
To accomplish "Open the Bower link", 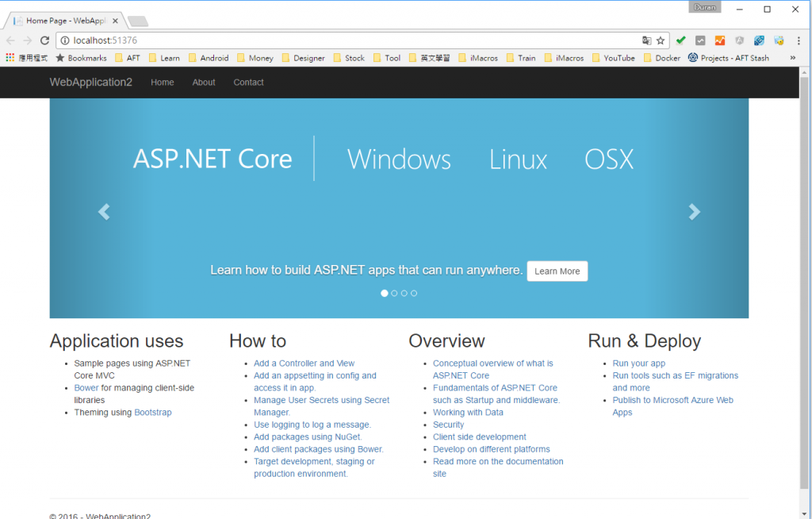I will (x=86, y=388).
